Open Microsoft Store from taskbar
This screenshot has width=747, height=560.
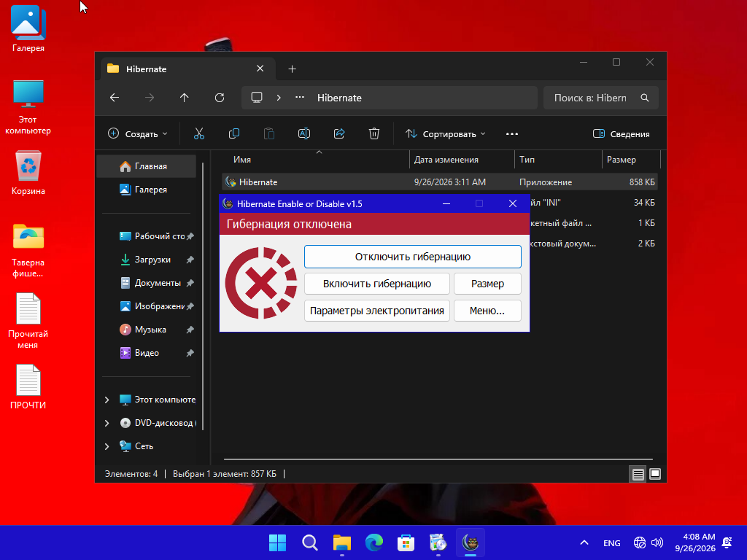[406, 542]
